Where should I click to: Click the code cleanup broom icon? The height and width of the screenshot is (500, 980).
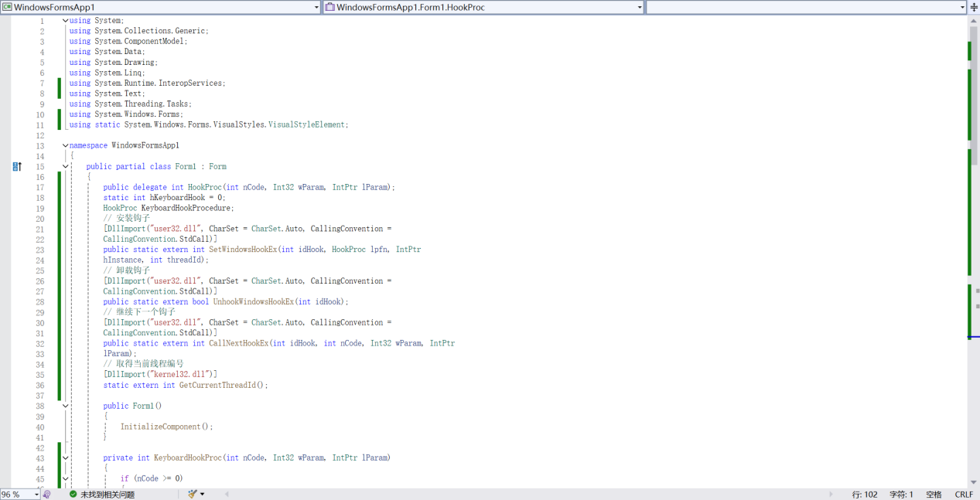click(x=192, y=494)
